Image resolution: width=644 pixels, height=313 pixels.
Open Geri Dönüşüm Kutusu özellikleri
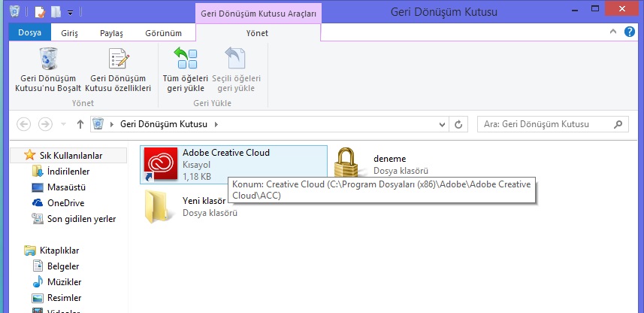click(x=118, y=70)
